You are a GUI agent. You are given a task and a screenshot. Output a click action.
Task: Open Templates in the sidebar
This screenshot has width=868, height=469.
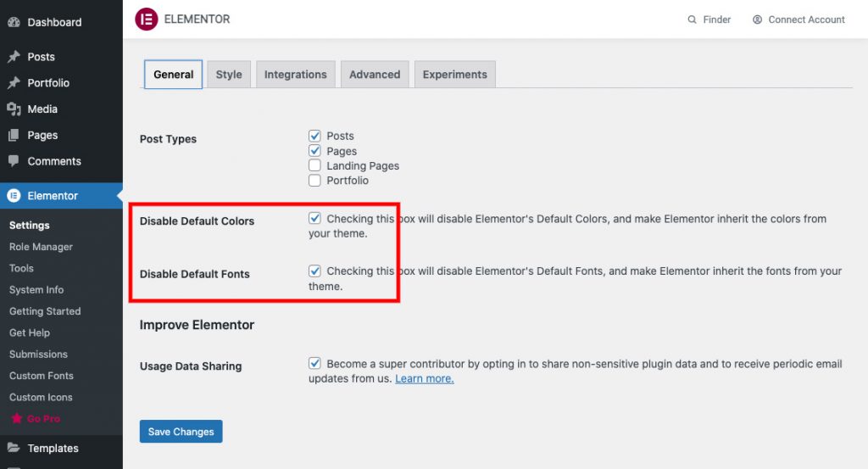click(x=53, y=448)
